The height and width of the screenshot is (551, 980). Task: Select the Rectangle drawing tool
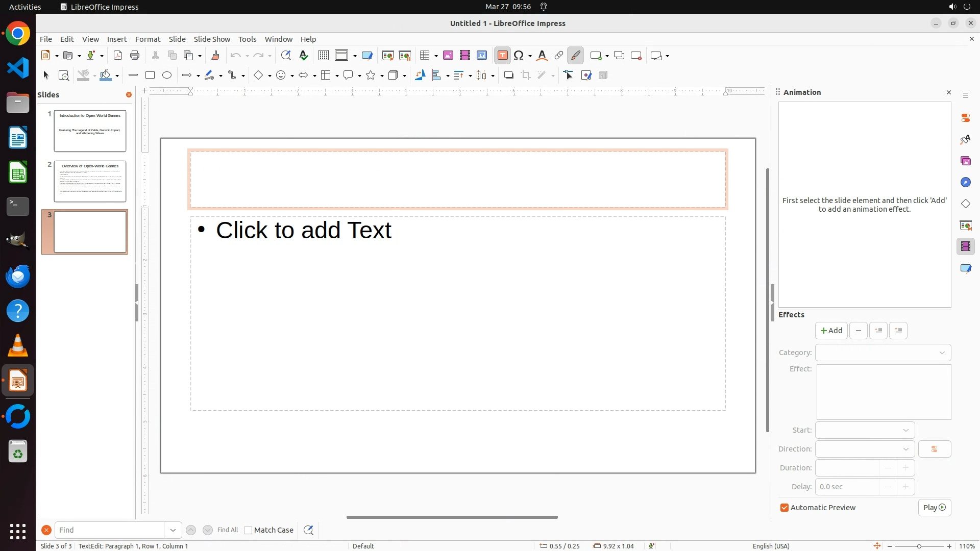pyautogui.click(x=150, y=76)
